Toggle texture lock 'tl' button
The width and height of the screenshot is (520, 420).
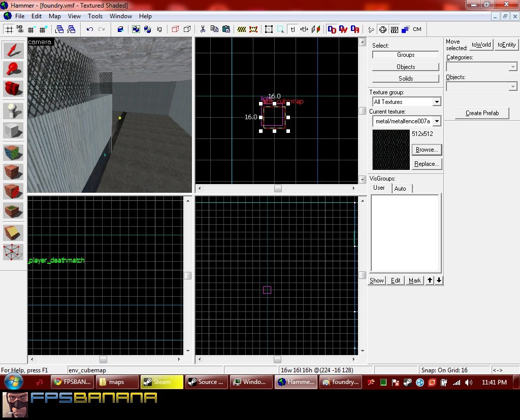293,29
